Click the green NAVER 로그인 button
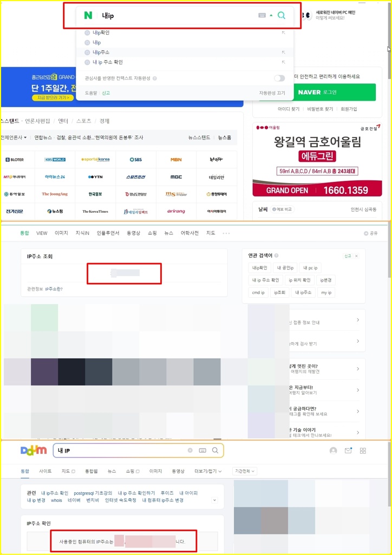This screenshot has height=555, width=392. point(317,92)
